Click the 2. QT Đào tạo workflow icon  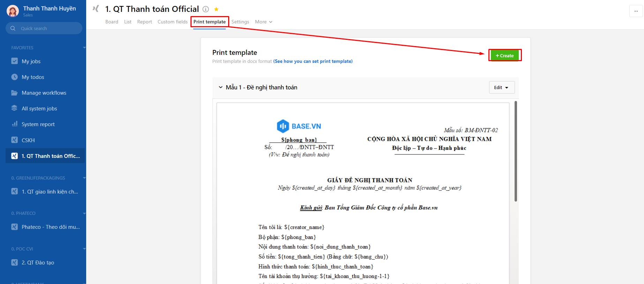(x=14, y=262)
